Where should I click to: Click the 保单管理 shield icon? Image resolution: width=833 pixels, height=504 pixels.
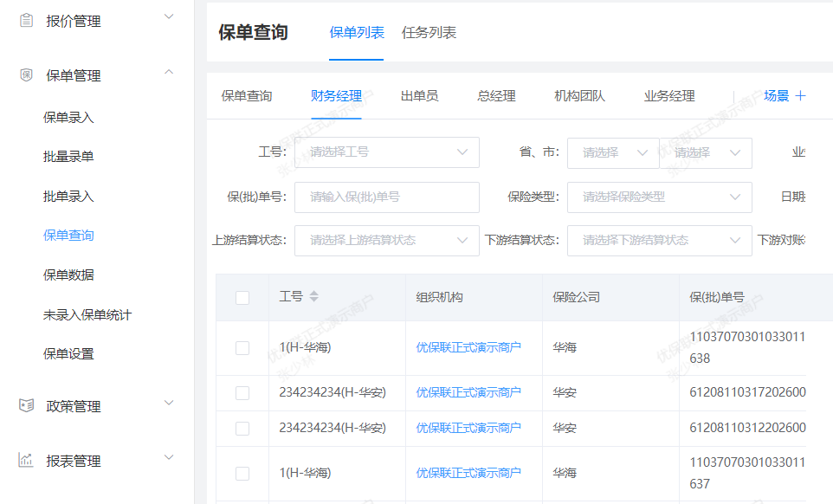(26, 75)
